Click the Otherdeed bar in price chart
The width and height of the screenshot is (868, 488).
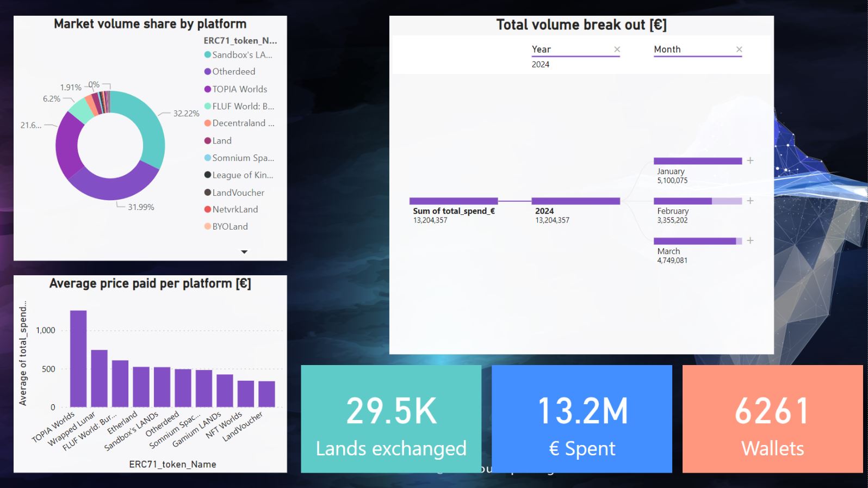pos(183,388)
